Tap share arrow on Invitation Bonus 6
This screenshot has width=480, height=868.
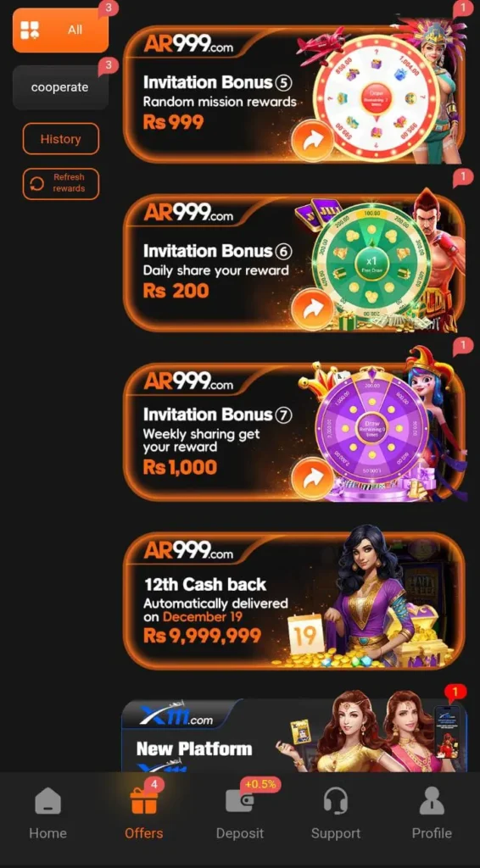(x=313, y=309)
